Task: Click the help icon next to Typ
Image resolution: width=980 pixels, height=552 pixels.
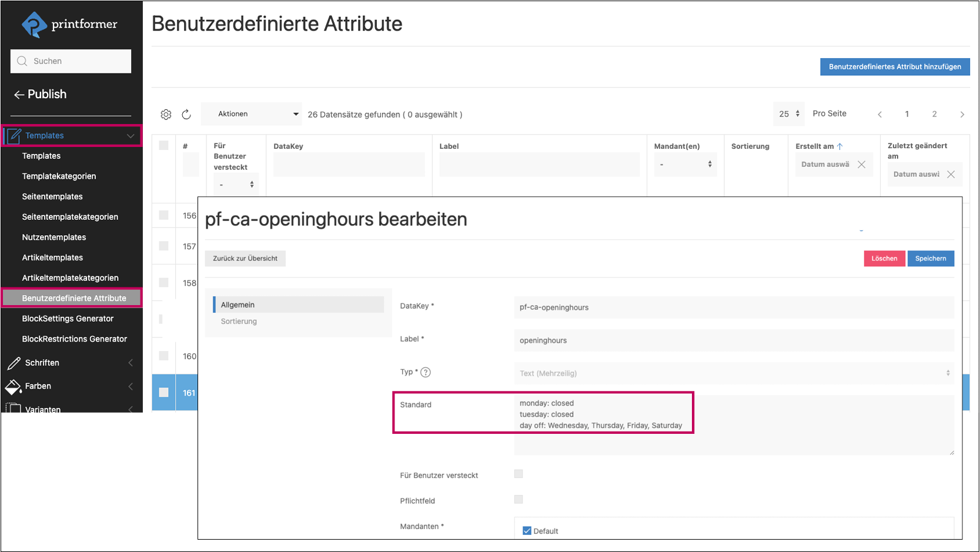Action: tap(426, 372)
